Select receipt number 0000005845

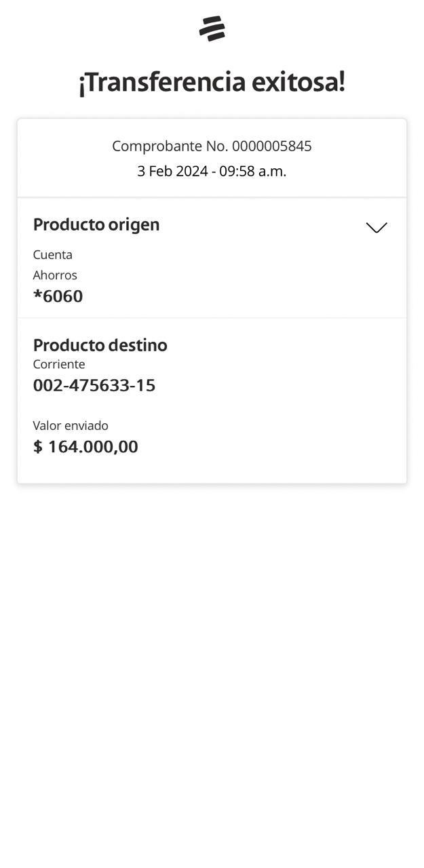pos(272,146)
